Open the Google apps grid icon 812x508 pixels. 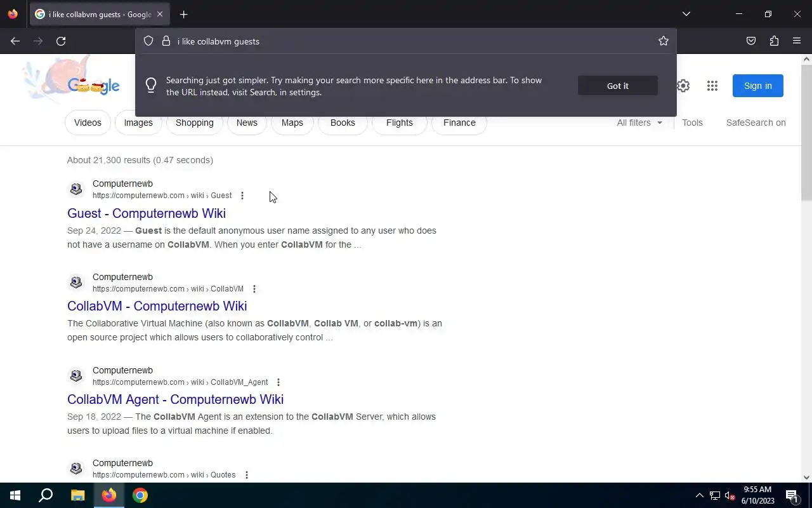[712, 86]
